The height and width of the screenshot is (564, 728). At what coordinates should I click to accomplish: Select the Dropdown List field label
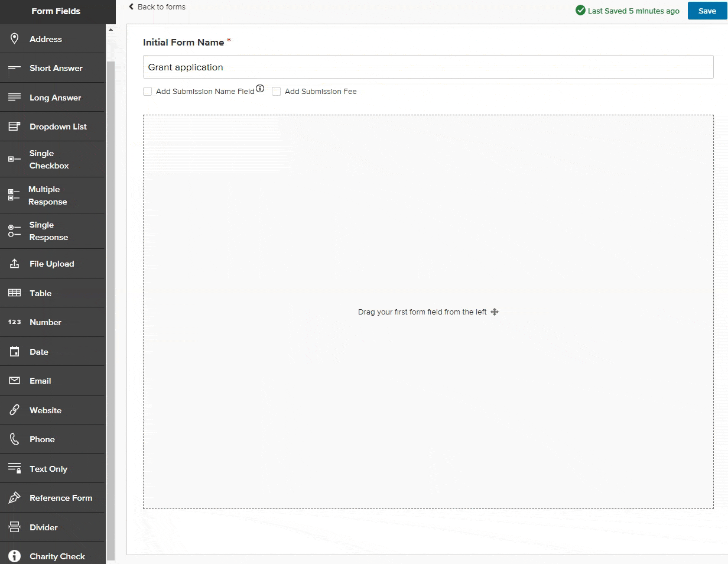coord(58,127)
